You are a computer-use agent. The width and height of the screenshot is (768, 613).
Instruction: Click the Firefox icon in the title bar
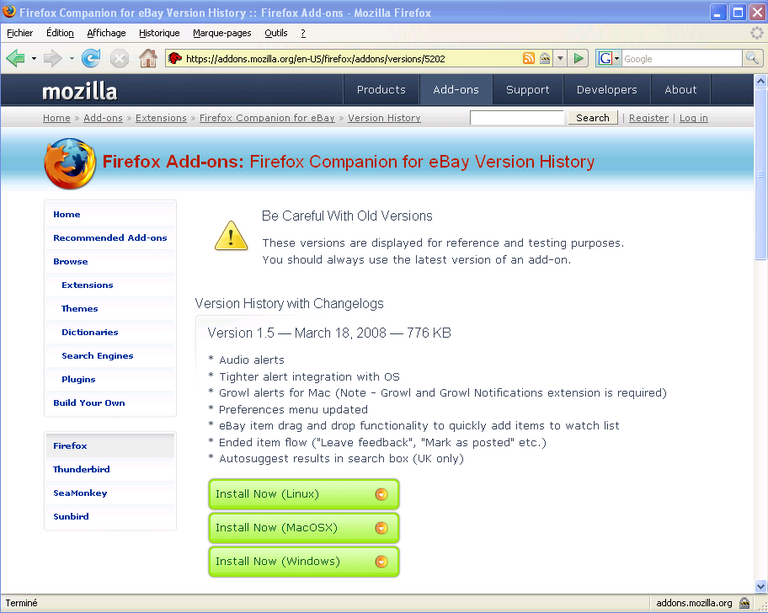pos(9,11)
